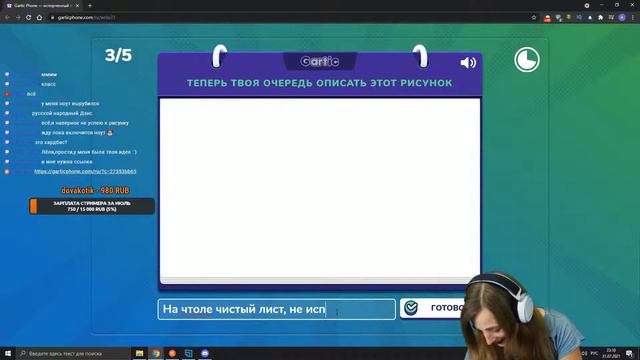Open the blue square app in taskbar
This screenshot has width=640, height=360.
189,353
